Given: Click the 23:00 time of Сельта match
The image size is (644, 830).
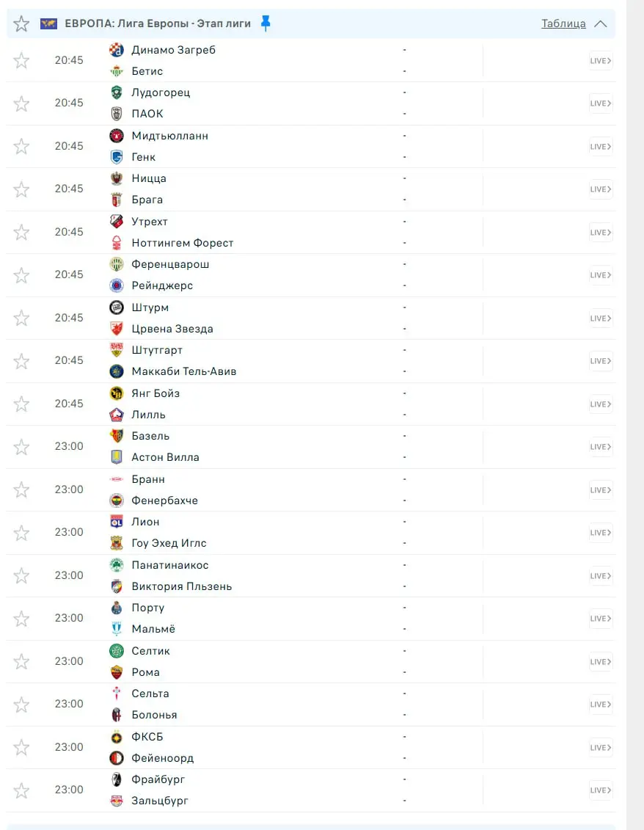Looking at the screenshot, I should [69, 704].
